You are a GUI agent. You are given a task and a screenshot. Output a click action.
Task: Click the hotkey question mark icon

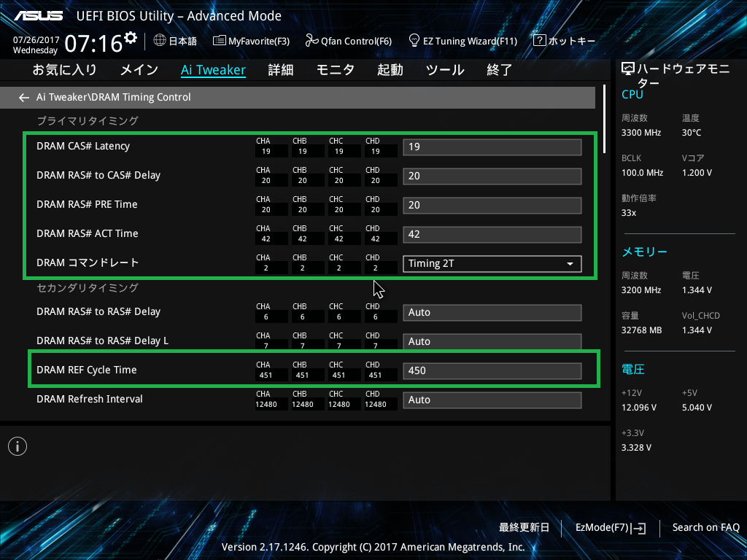pyautogui.click(x=539, y=41)
